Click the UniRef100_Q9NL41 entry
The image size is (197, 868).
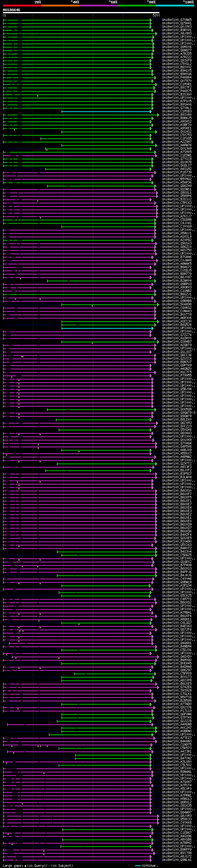(x=177, y=860)
